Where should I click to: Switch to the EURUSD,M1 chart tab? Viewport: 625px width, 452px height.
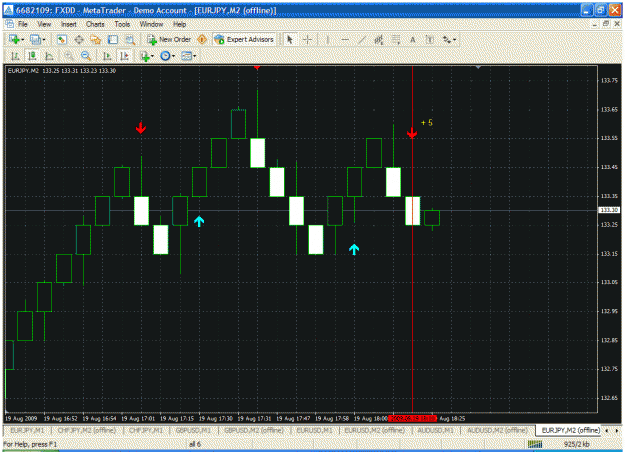314,430
